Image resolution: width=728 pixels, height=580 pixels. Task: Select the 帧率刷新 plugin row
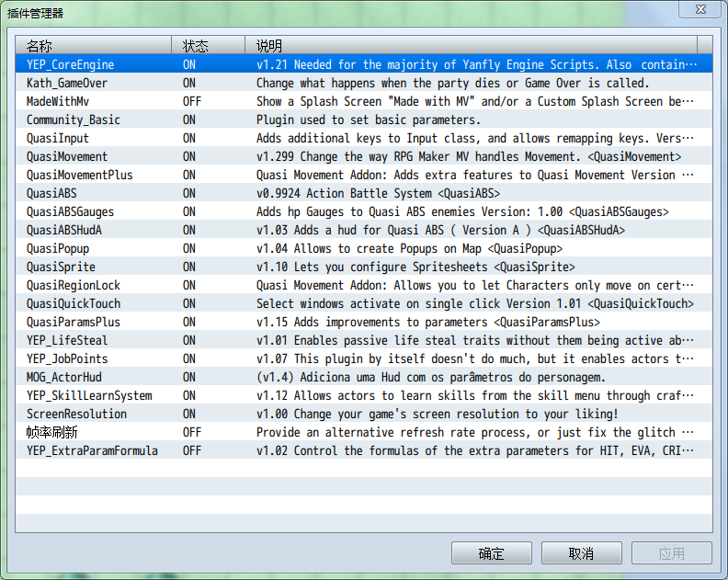tap(364, 432)
